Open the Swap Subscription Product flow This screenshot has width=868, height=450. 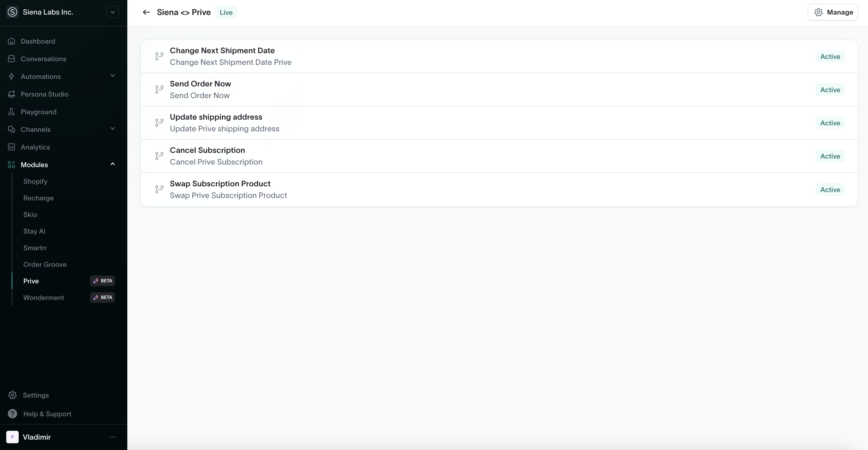[x=499, y=189]
